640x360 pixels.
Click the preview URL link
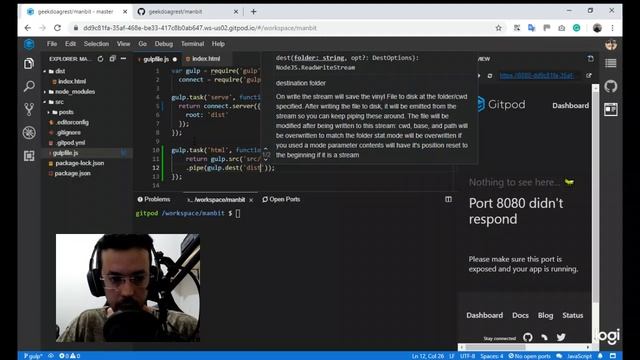point(536,76)
